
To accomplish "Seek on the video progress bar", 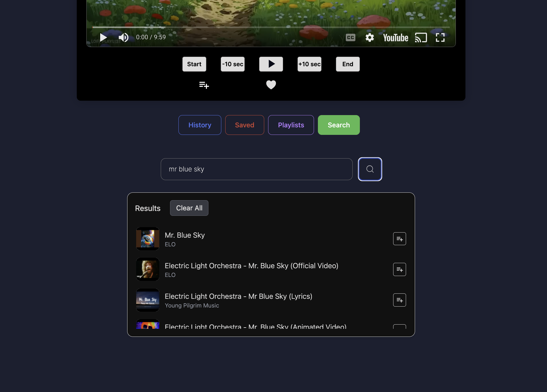I will (x=271, y=27).
